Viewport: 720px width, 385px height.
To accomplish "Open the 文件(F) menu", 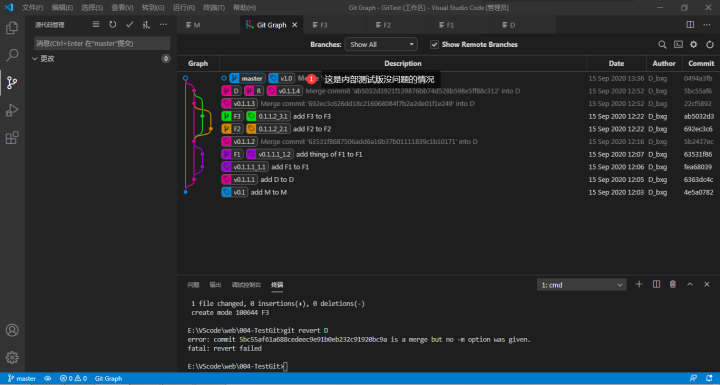I will click(x=32, y=8).
